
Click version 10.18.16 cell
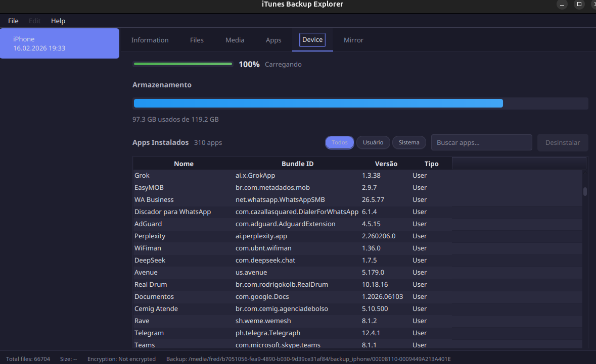(x=375, y=285)
